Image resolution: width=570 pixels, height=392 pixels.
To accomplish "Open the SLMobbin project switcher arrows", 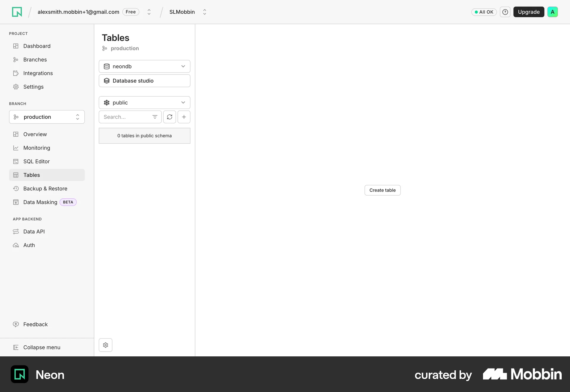I will tap(205, 12).
